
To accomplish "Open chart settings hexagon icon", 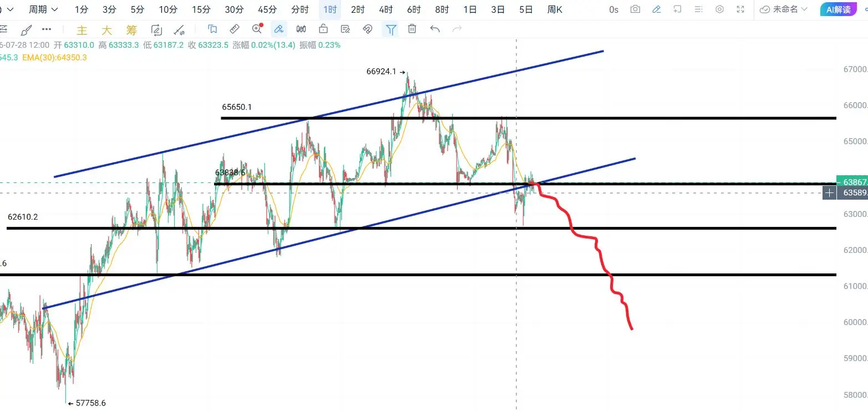I will click(719, 9).
